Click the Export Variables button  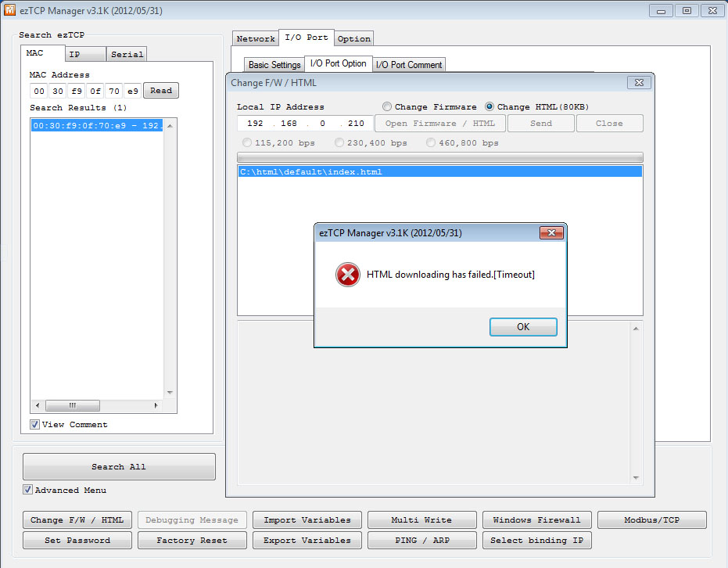click(307, 541)
